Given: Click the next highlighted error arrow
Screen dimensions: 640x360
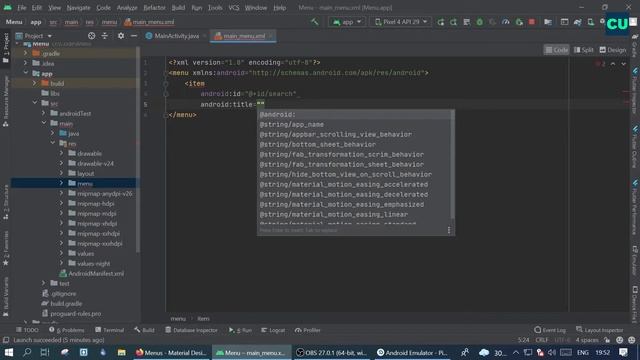Looking at the screenshot, I should (623, 64).
